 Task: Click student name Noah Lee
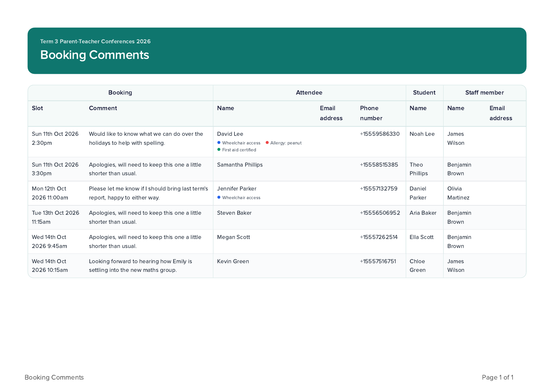tap(422, 134)
